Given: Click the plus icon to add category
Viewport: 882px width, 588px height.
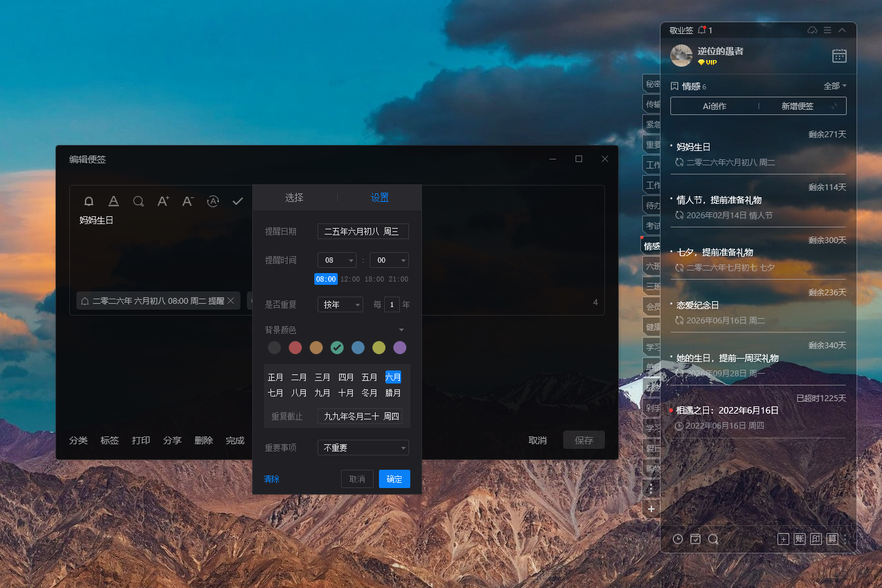Looking at the screenshot, I should 651,509.
